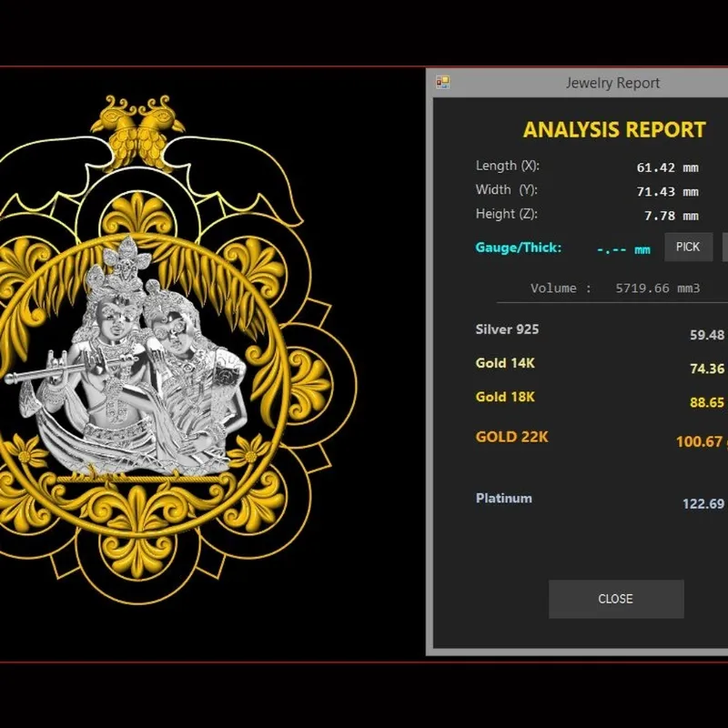Screen dimensions: 728x728
Task: Click the GOLD 22K label
Action: point(511,437)
